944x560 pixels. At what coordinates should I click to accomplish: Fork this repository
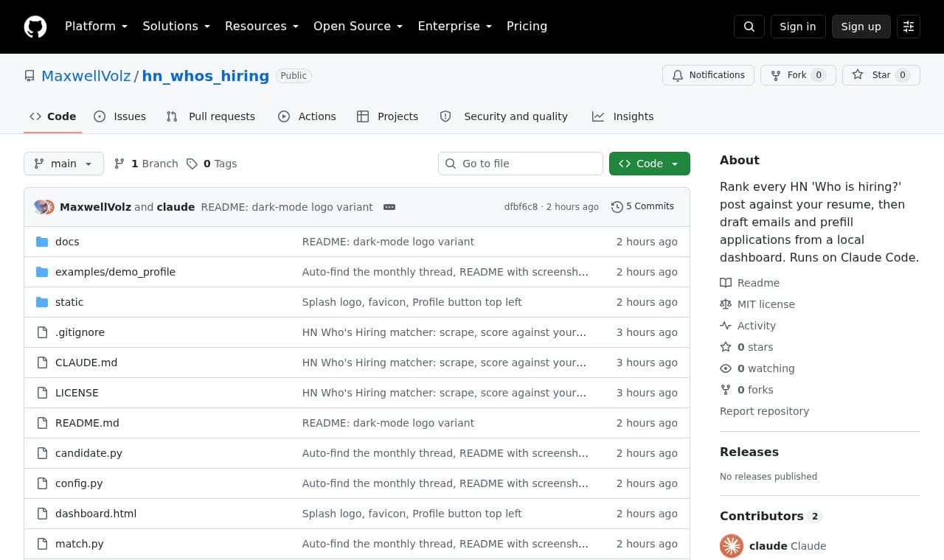click(x=798, y=75)
